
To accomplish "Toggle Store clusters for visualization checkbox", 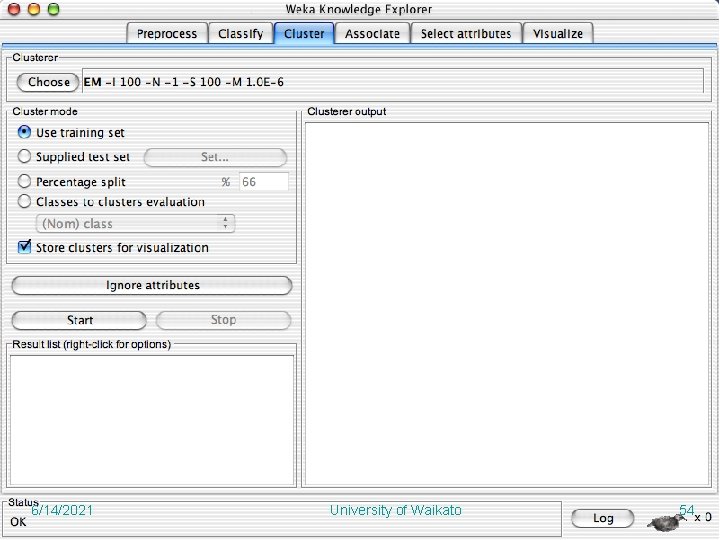I will coord(24,247).
